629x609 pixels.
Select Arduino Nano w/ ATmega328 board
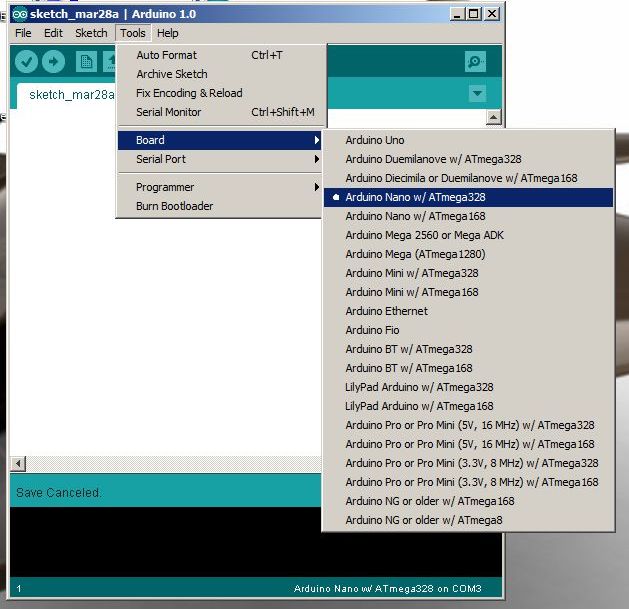point(415,197)
